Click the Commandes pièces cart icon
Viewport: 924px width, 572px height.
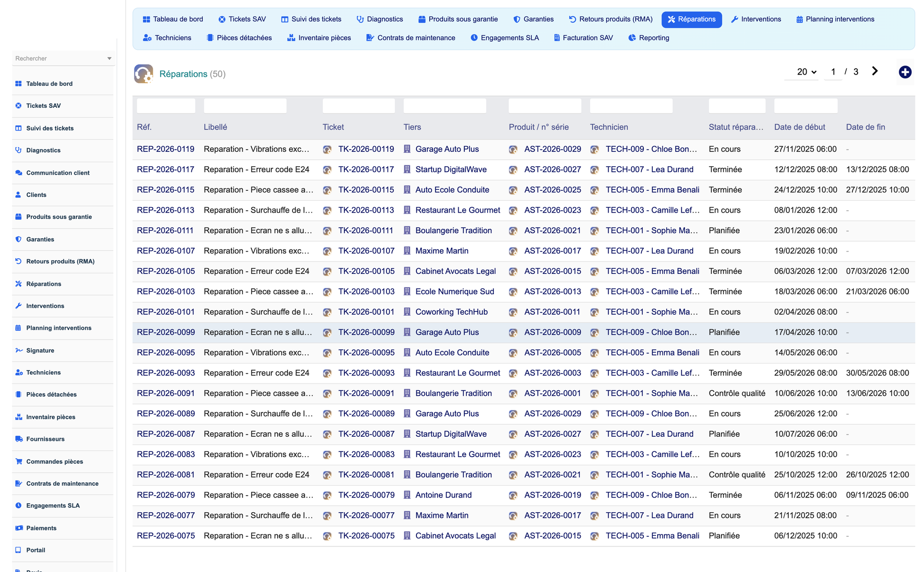click(19, 461)
